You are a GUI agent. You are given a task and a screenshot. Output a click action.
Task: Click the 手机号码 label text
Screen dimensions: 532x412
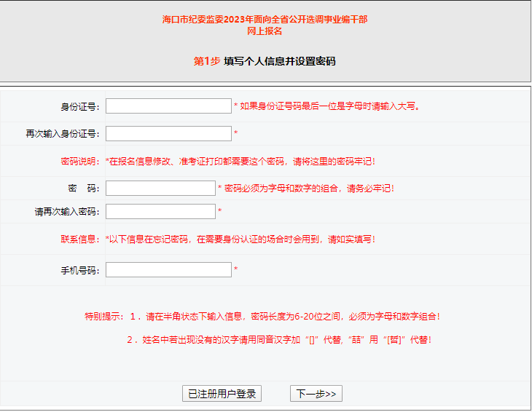tap(79, 270)
